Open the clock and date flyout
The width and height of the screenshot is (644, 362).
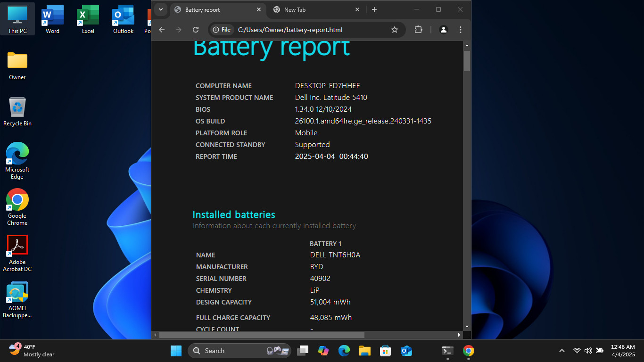pyautogui.click(x=623, y=351)
